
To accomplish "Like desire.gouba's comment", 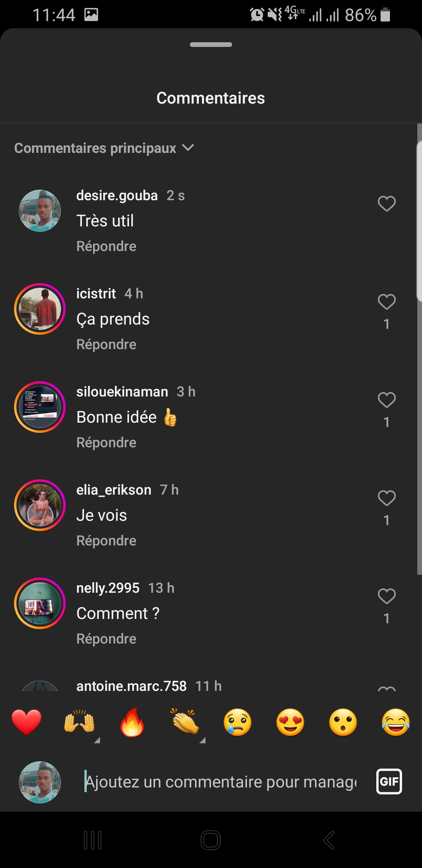I will 387,204.
